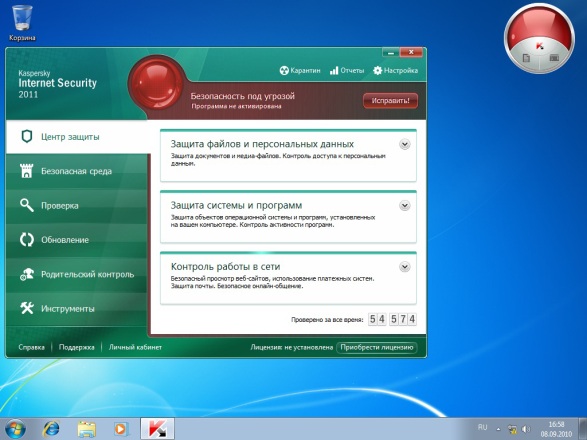Click the document icon on the Kaspersky gadget
Screen dimensions: 587x440
(x=526, y=58)
